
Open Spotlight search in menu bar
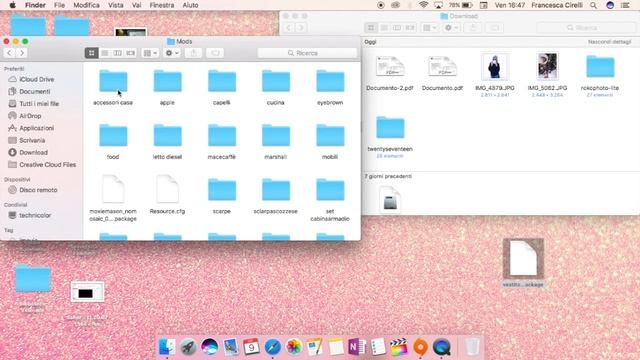pos(593,5)
